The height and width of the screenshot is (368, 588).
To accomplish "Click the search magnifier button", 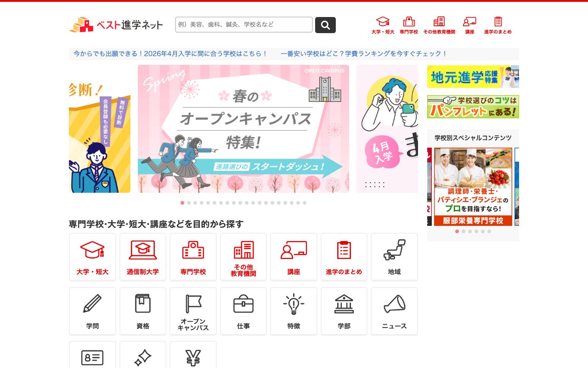I will [x=325, y=25].
